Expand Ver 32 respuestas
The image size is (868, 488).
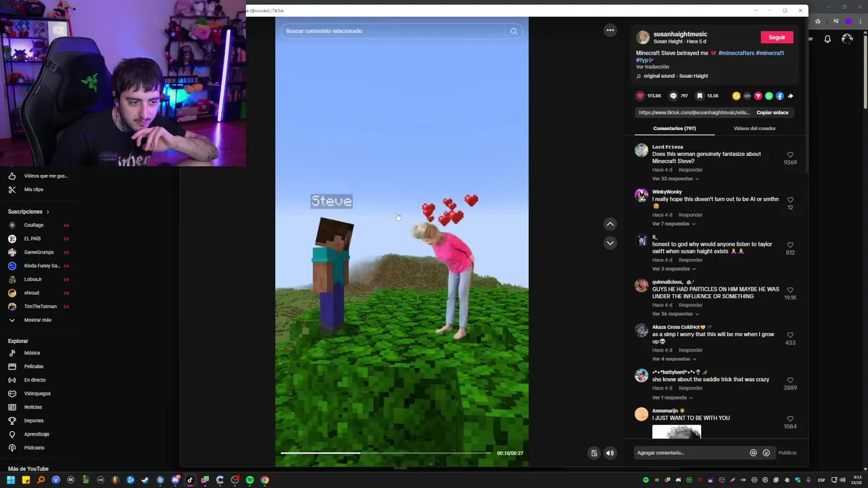tap(675, 179)
